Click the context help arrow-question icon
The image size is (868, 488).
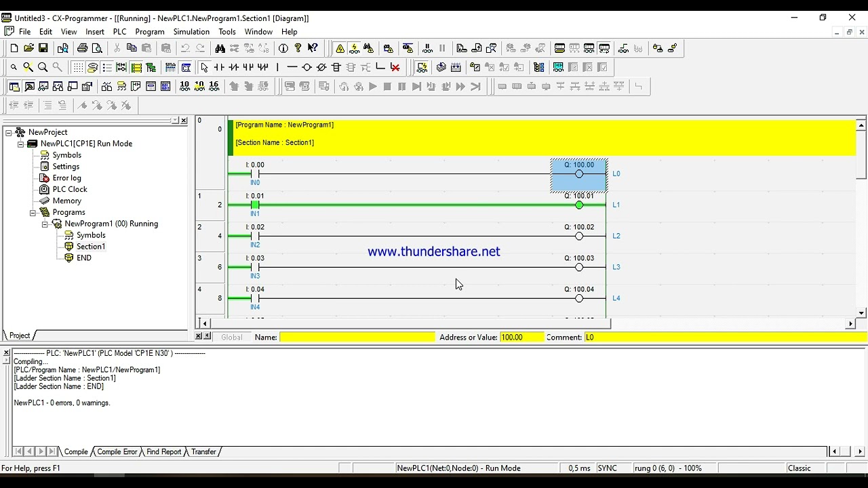[x=313, y=48]
